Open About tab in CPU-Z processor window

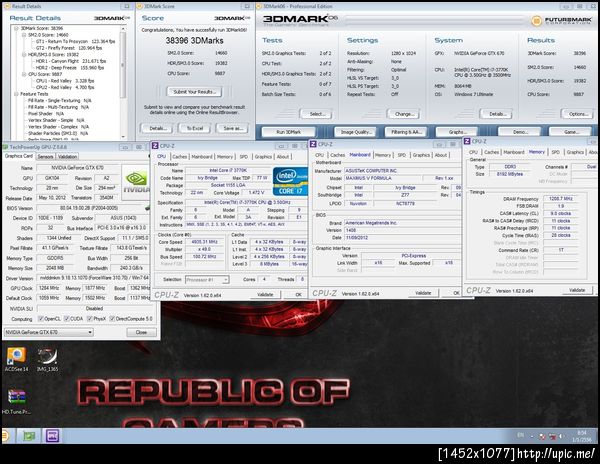[x=283, y=156]
